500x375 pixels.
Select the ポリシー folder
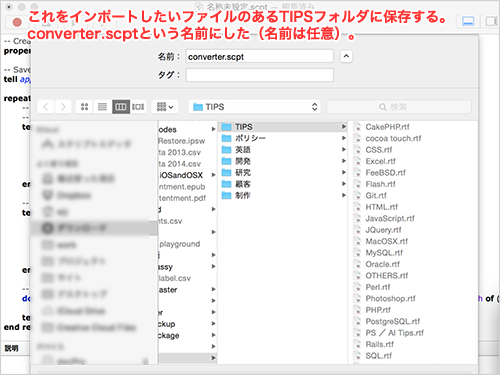click(x=283, y=138)
